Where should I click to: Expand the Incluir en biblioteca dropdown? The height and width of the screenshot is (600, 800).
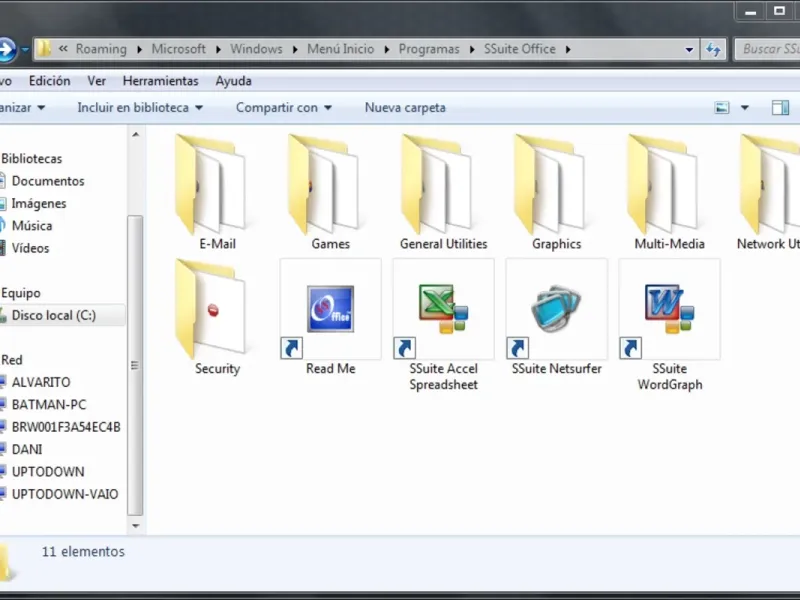pyautogui.click(x=199, y=108)
